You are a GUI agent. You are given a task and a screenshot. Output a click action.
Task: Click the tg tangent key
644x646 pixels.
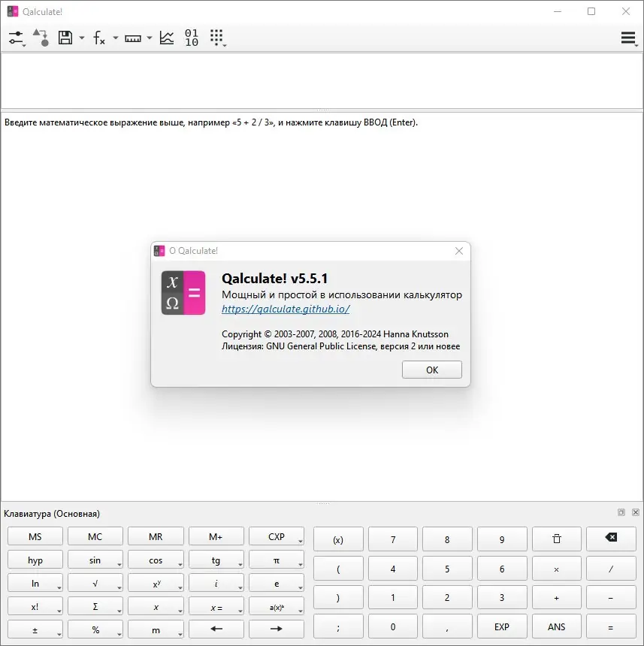point(216,560)
